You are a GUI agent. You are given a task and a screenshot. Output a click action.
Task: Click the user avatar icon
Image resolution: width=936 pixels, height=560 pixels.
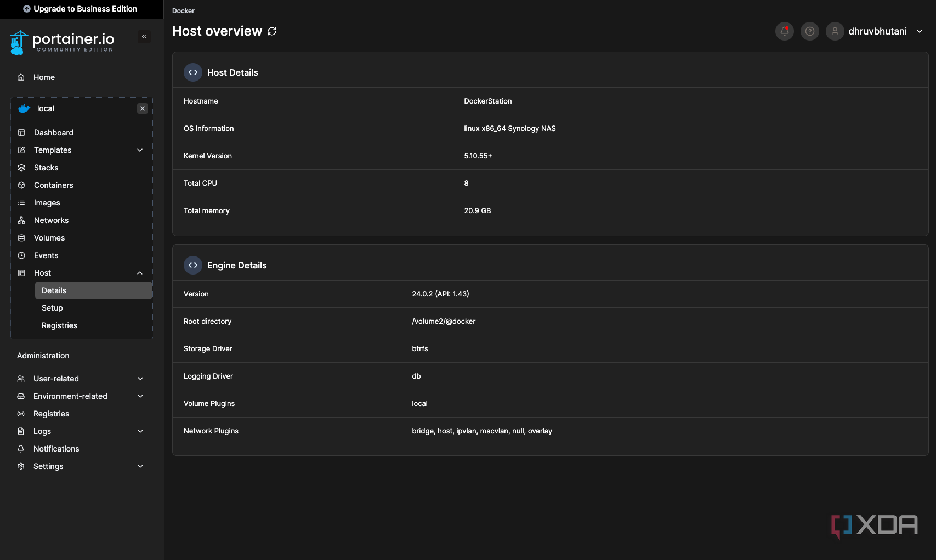[835, 31]
